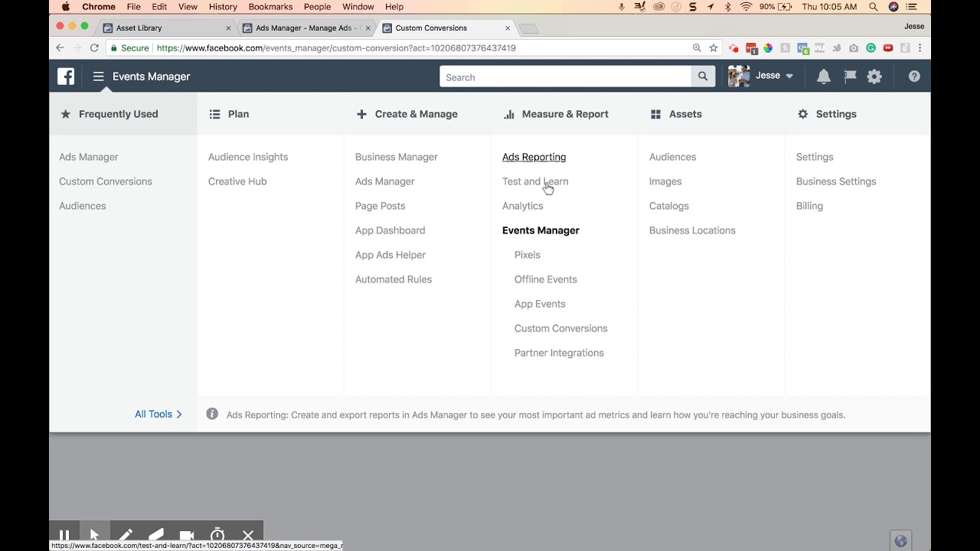Open the help question mark icon
The image size is (980, 551).
point(914,77)
